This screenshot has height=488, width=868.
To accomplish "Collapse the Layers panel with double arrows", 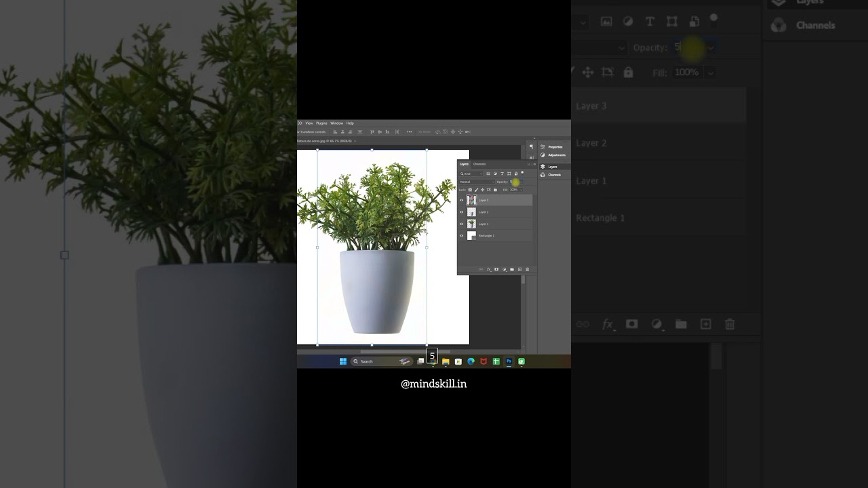I will (529, 164).
